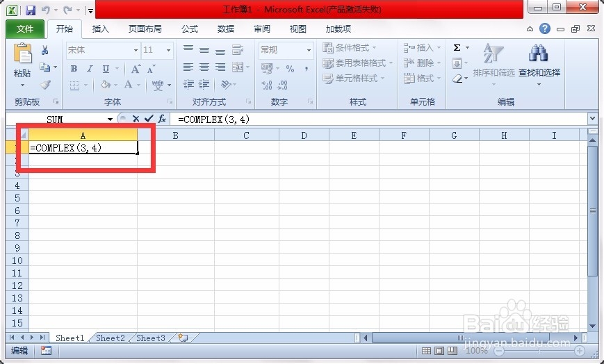Switch to Page Layout (页面布局) tab
The height and width of the screenshot is (364, 604).
(x=145, y=29)
